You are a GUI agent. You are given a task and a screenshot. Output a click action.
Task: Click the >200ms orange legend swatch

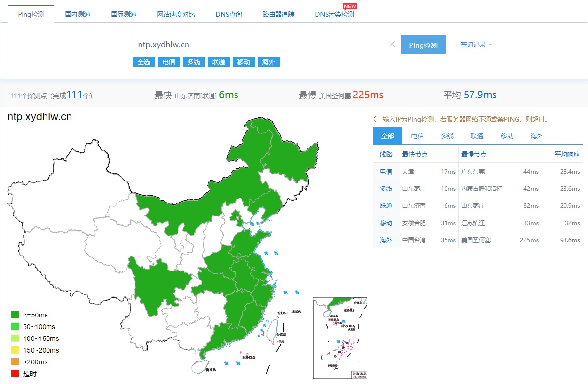pyautogui.click(x=15, y=362)
